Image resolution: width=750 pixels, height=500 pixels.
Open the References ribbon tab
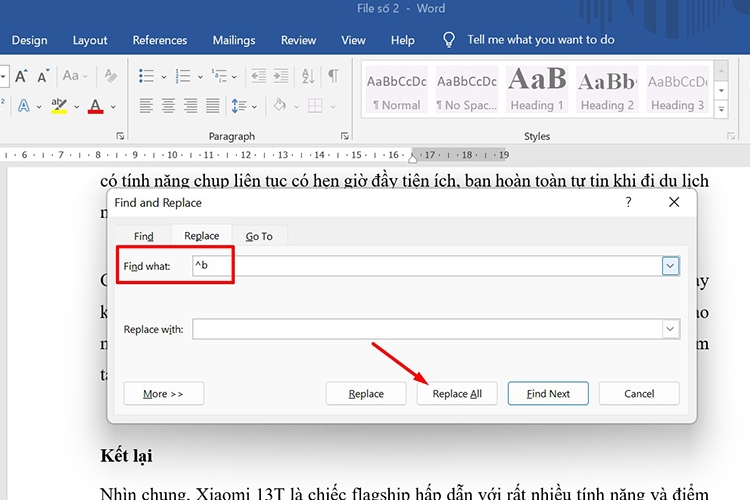point(160,40)
